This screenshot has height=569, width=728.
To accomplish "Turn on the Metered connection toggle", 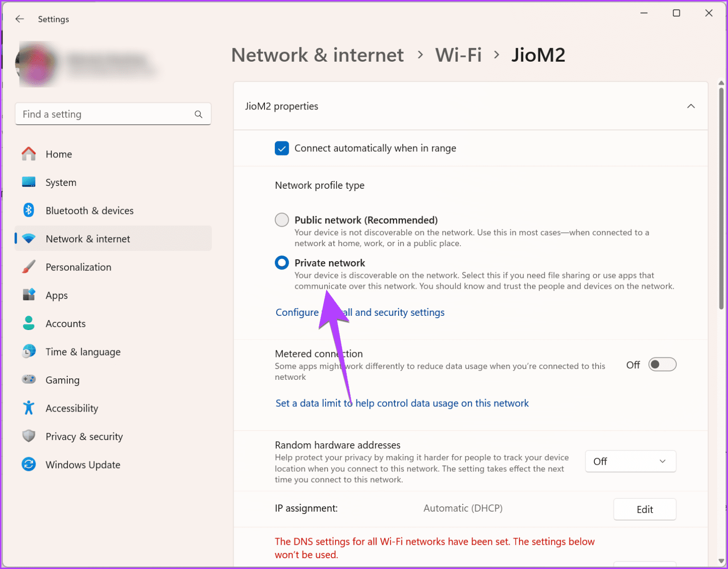I will tap(662, 365).
